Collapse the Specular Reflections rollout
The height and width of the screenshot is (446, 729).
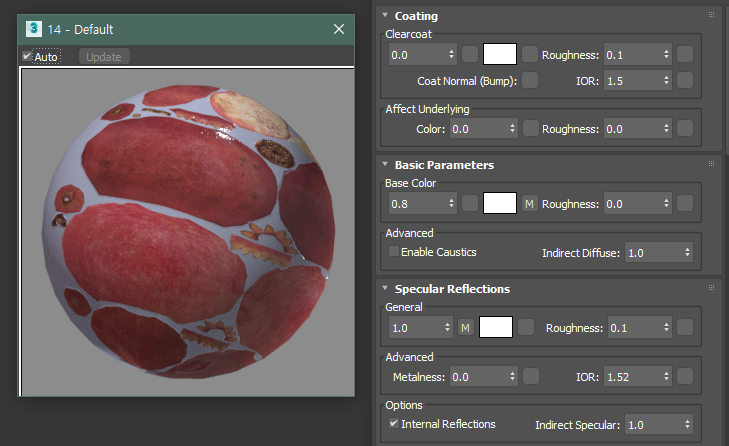tap(385, 289)
